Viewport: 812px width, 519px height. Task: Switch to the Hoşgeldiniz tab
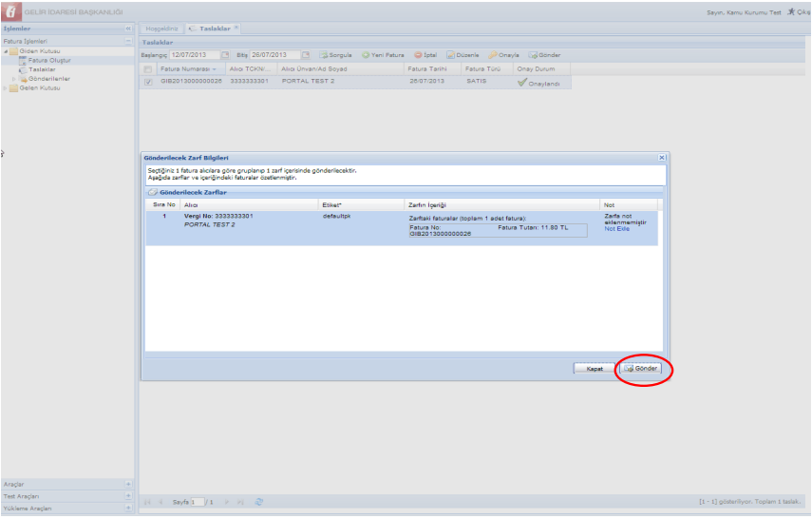pyautogui.click(x=161, y=29)
